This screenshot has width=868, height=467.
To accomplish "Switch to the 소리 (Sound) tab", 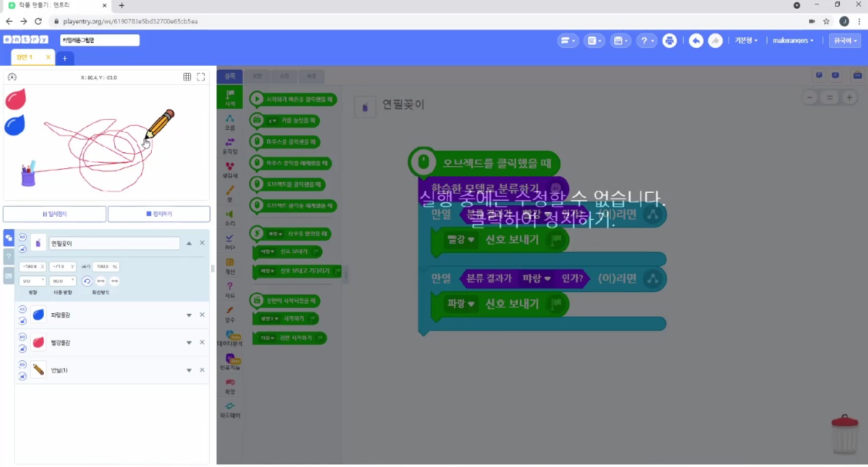I will (x=284, y=76).
